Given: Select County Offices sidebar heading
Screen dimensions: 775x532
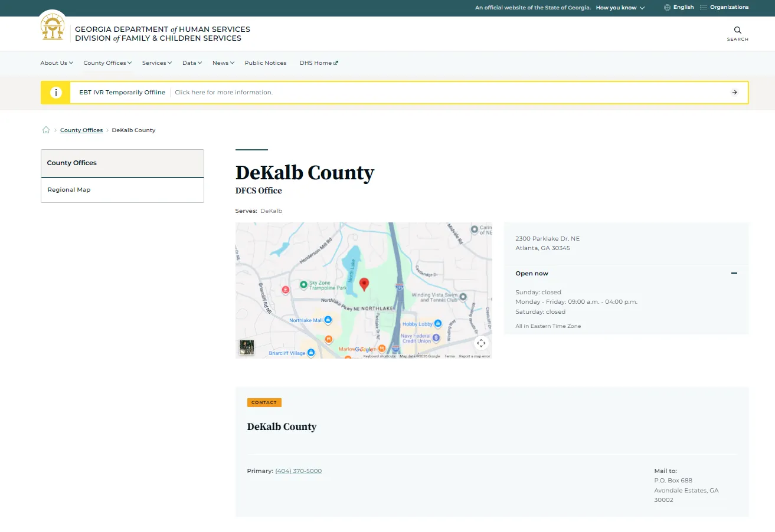Looking at the screenshot, I should [x=122, y=163].
